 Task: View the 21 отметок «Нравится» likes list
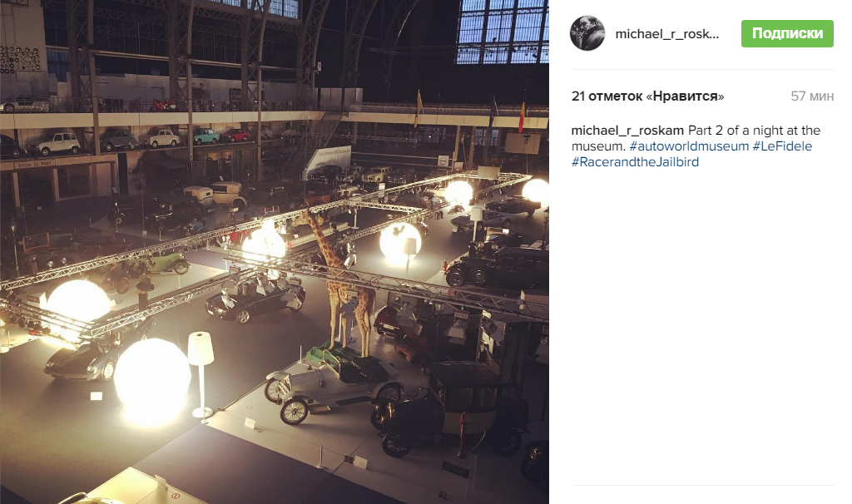pos(647,96)
